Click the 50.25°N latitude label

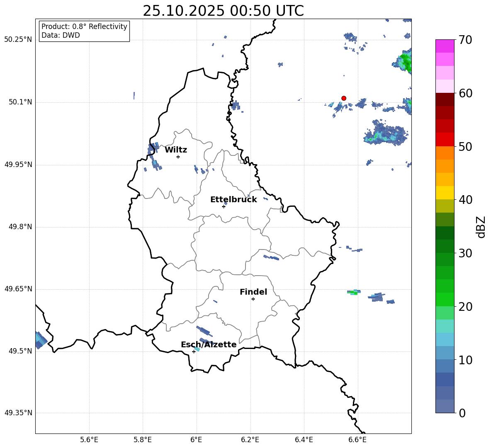18,40
